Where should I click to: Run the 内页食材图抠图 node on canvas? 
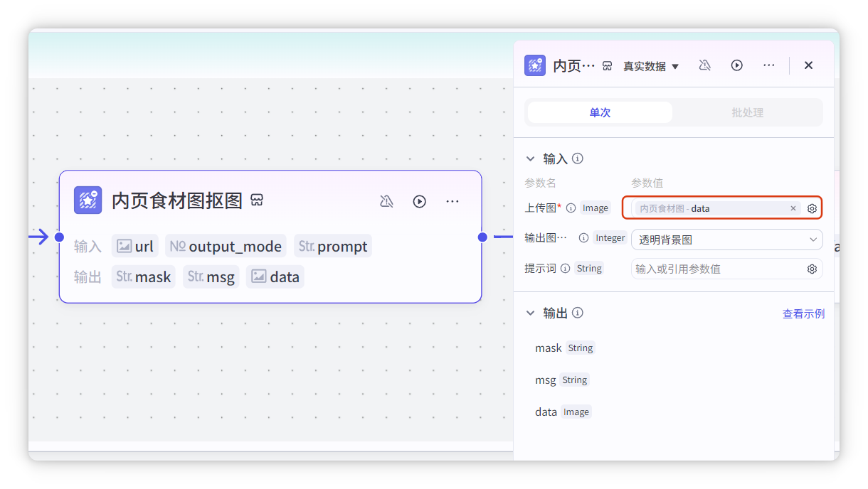coord(420,201)
